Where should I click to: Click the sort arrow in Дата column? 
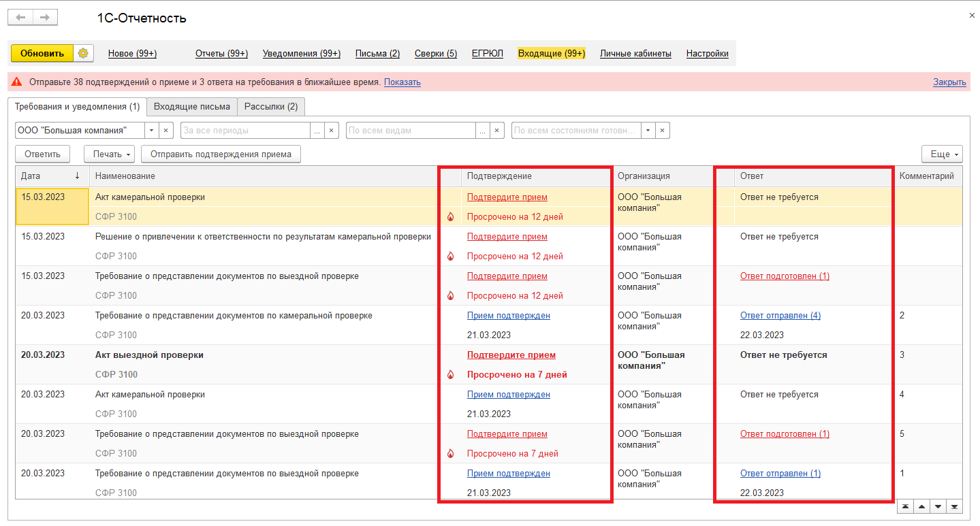click(x=78, y=176)
